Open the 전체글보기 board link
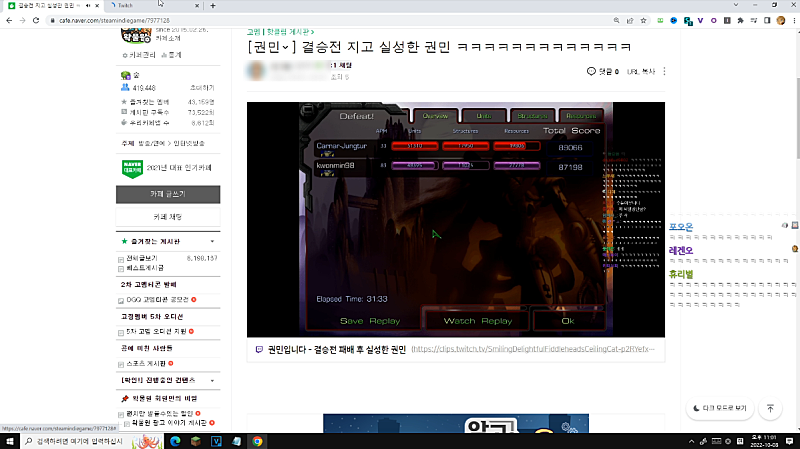The image size is (800, 449). 141,258
